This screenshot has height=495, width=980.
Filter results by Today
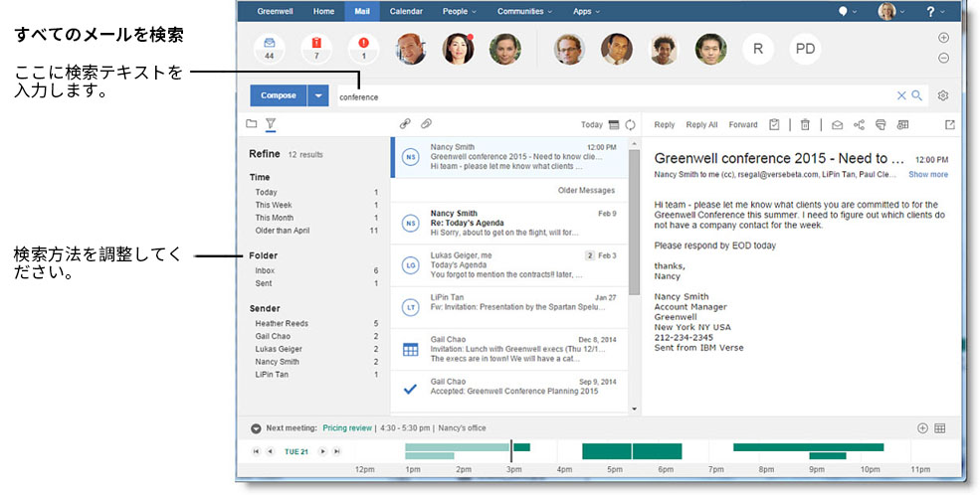(x=315, y=192)
